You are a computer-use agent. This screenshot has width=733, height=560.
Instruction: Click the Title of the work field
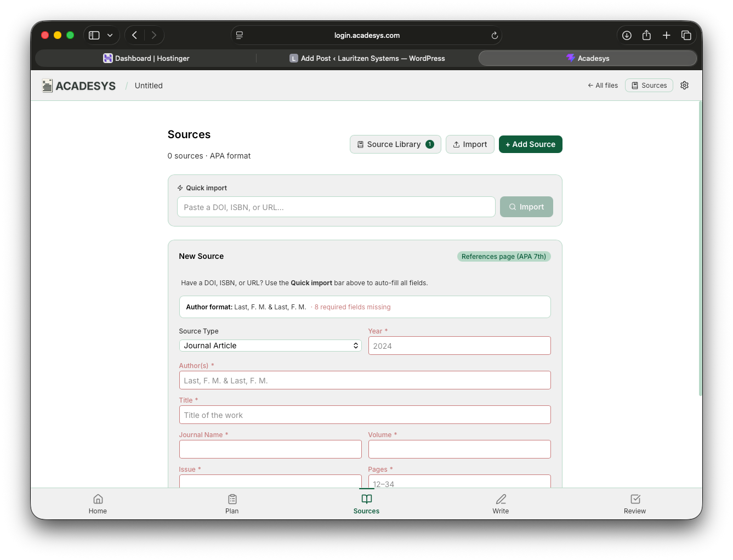pos(365,415)
